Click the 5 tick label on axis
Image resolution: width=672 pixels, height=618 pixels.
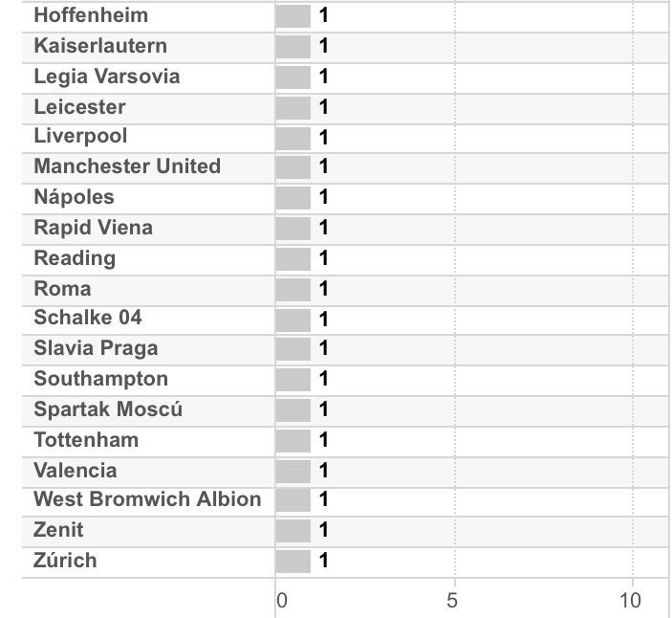[x=452, y=601]
